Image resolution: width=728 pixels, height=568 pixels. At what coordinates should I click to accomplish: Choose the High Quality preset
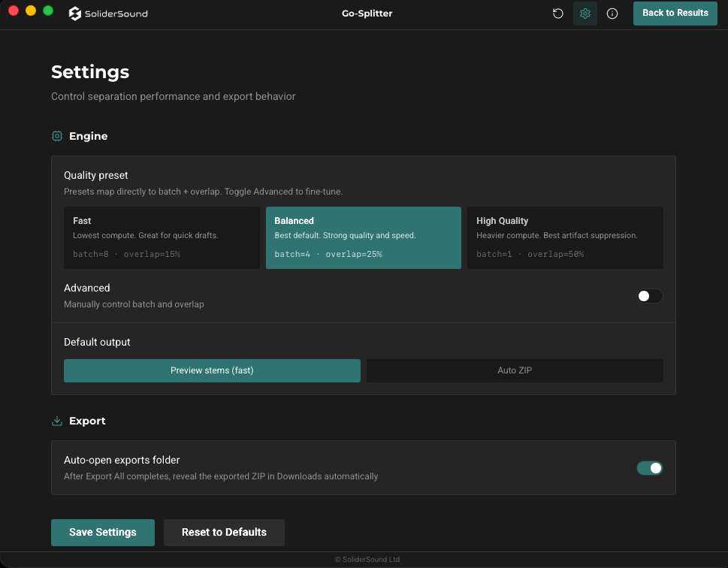(565, 237)
